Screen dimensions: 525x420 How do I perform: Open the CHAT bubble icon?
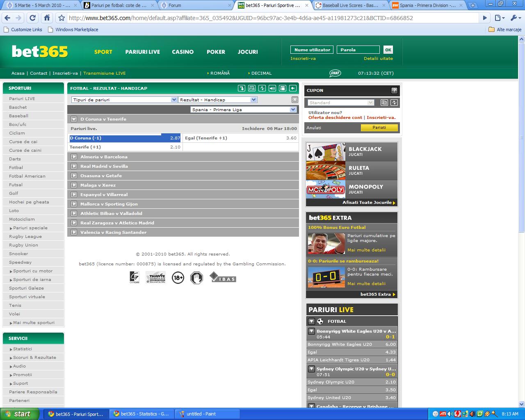335,73
